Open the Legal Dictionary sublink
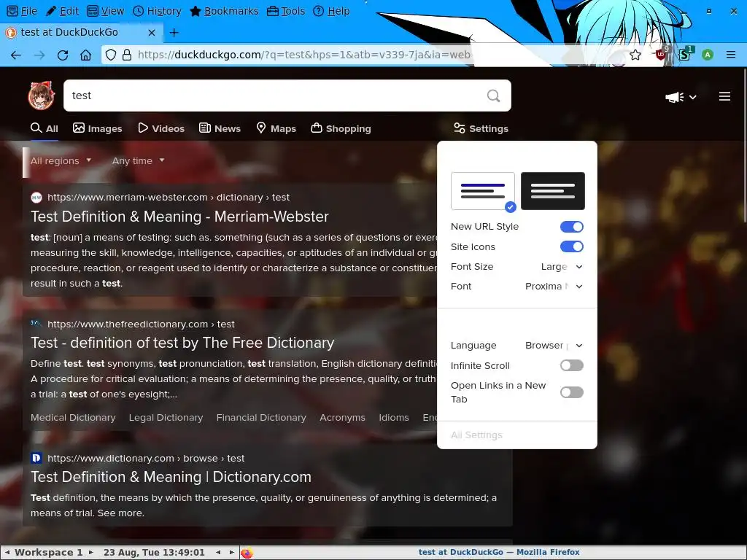The height and width of the screenshot is (560, 747). 166,418
